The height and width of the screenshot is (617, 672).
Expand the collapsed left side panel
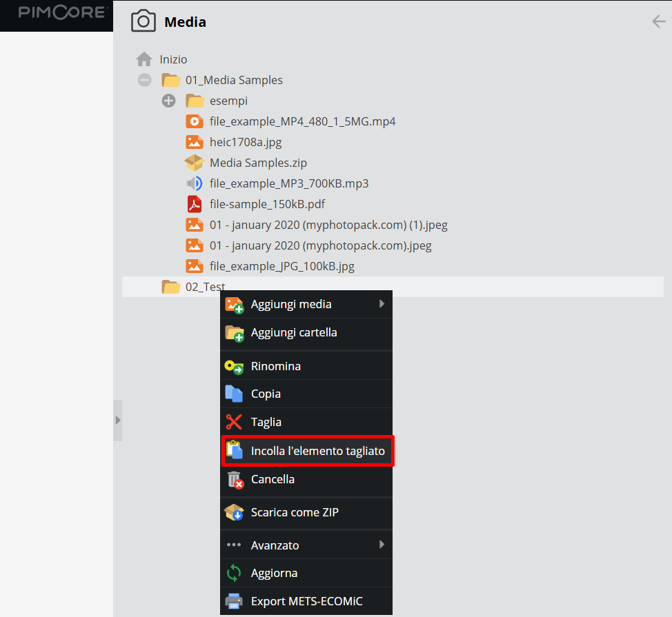coord(117,420)
